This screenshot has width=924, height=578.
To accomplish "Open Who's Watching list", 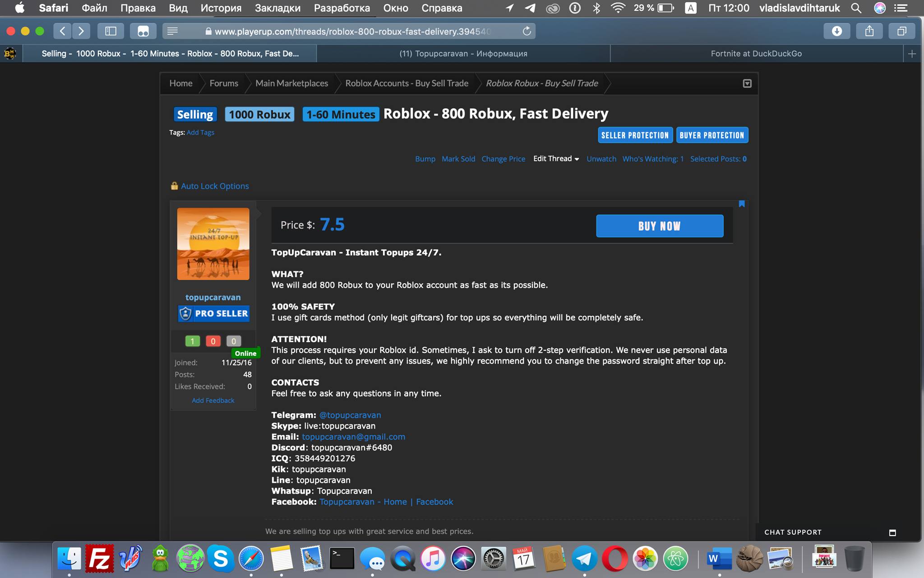I will (653, 159).
